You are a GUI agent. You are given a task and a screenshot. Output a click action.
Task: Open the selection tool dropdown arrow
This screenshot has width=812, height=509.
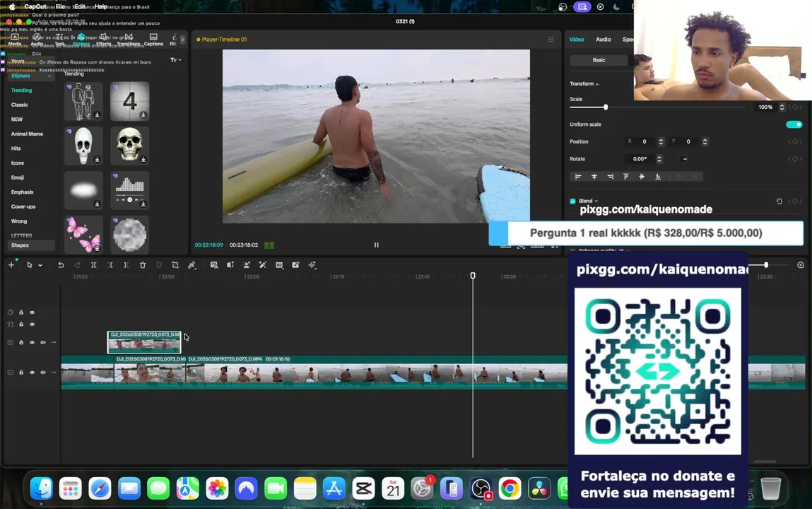pos(40,266)
